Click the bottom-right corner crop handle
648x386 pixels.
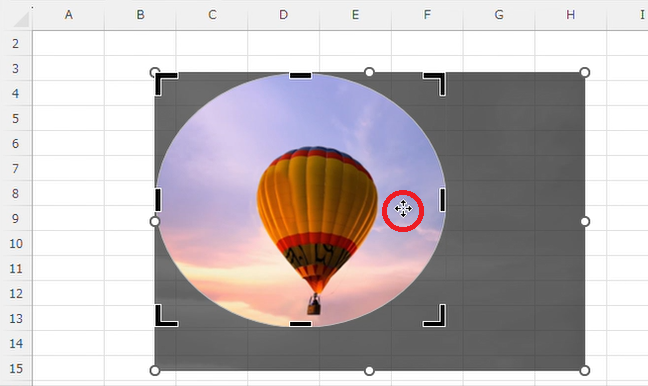coord(435,316)
